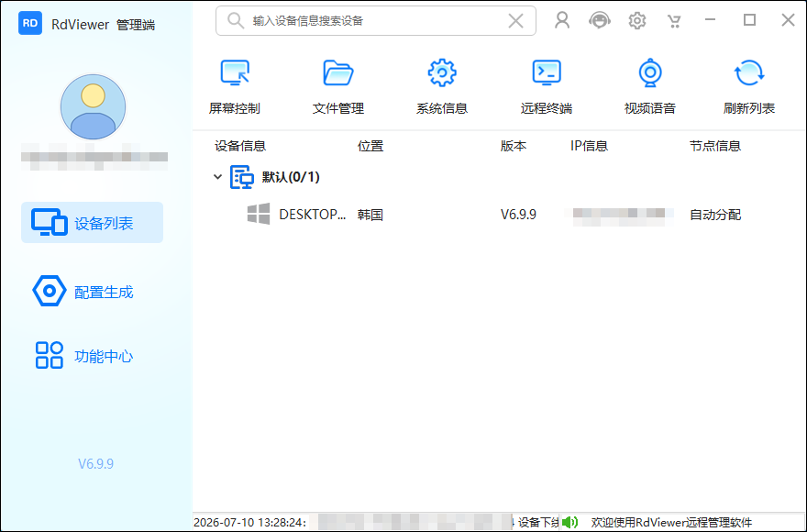807x532 pixels.
Task: Click the profile avatar picture
Action: pyautogui.click(x=94, y=106)
